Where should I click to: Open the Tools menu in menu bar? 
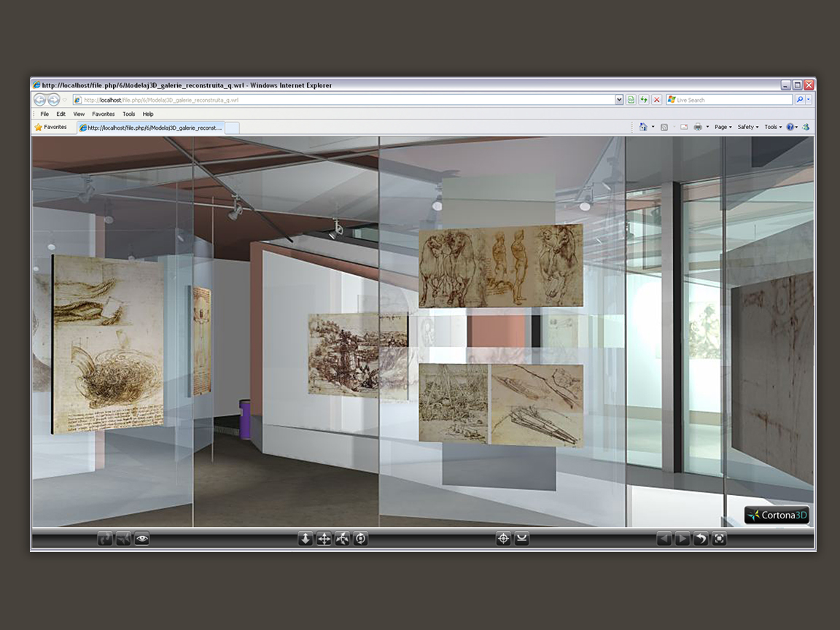[128, 114]
